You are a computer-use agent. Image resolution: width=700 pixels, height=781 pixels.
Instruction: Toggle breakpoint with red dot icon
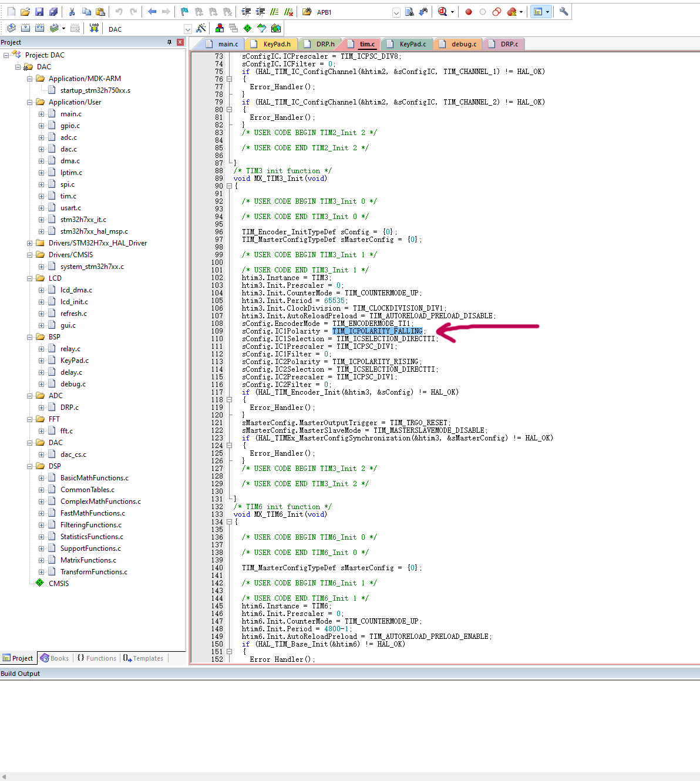click(469, 12)
